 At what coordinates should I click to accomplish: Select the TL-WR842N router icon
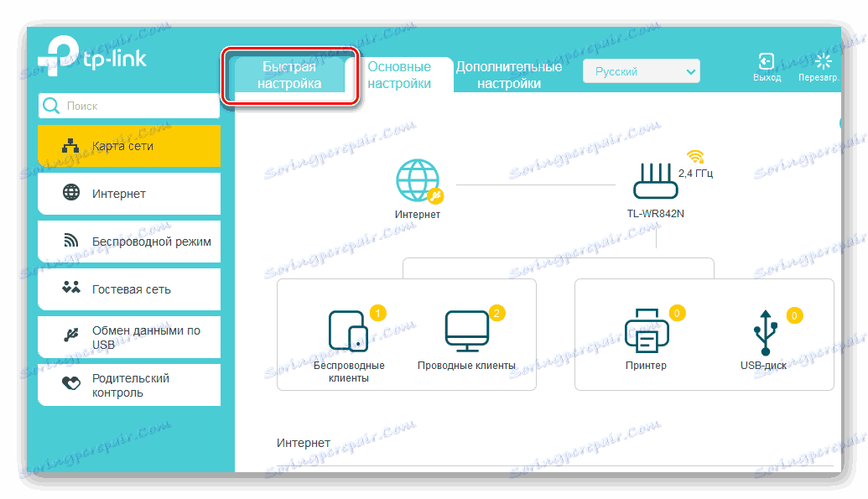(x=655, y=180)
